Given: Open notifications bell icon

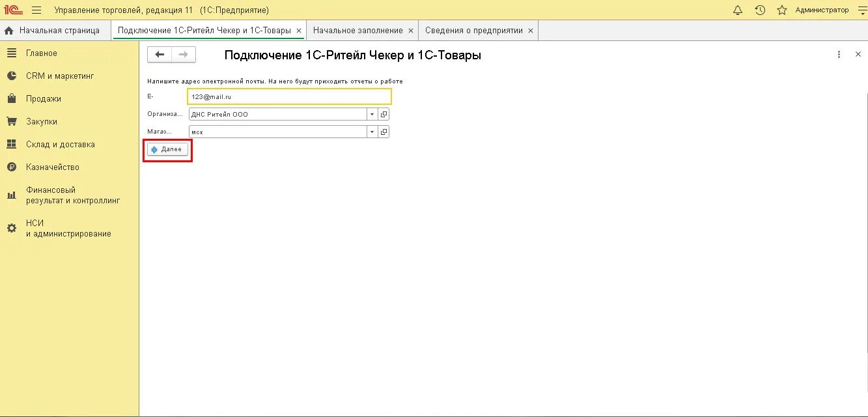Looking at the screenshot, I should click(x=738, y=10).
